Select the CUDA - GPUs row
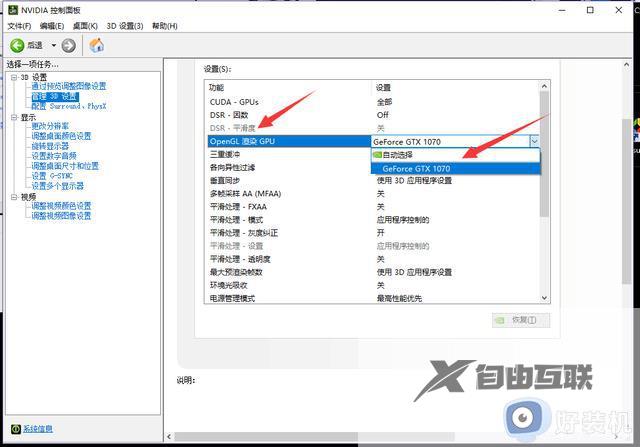Viewport: 640px width, 447px height. click(373, 102)
